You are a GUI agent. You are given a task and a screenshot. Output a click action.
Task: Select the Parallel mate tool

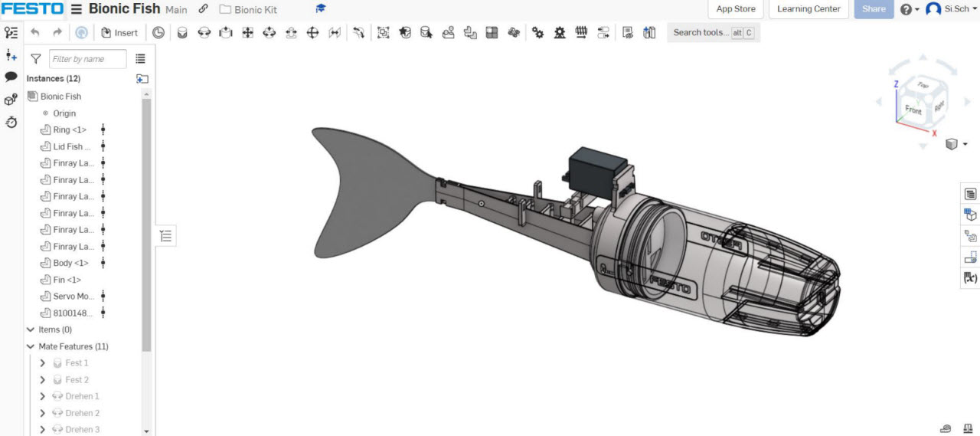coord(335,33)
